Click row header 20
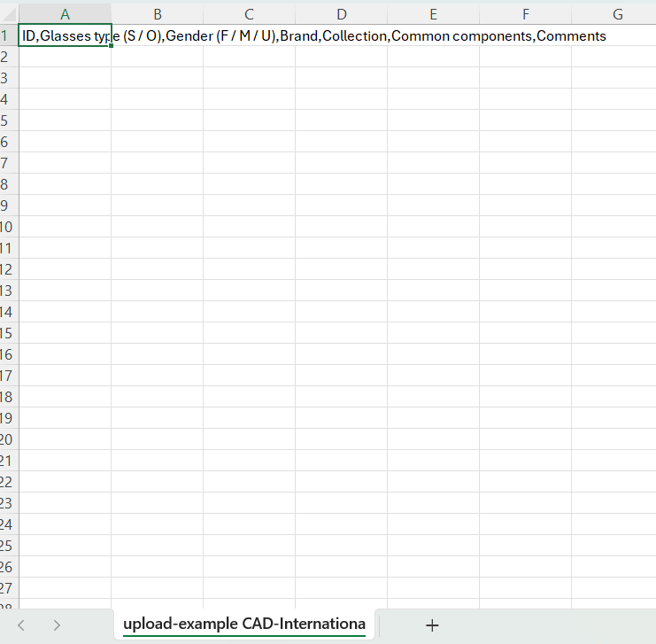Viewport: 656px width, 644px height. [x=7, y=439]
